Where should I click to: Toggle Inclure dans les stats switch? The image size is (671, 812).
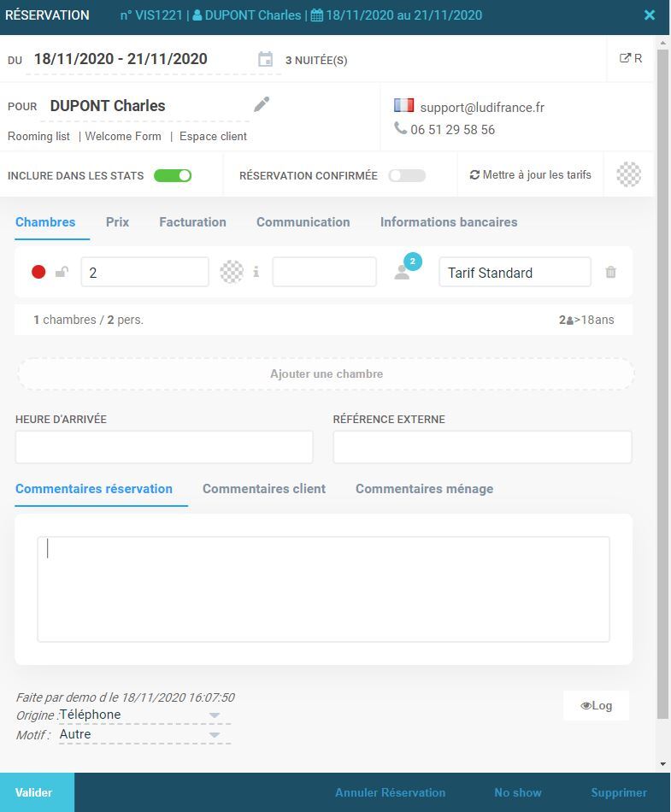[x=173, y=175]
